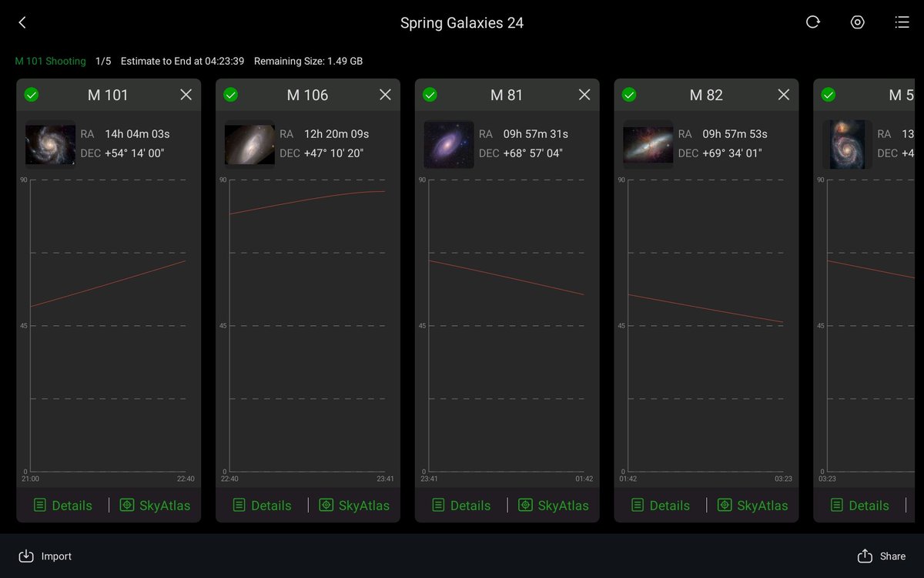Open the M 82 galaxy thumbnail
Screen dimensions: 924x578
[648, 144]
